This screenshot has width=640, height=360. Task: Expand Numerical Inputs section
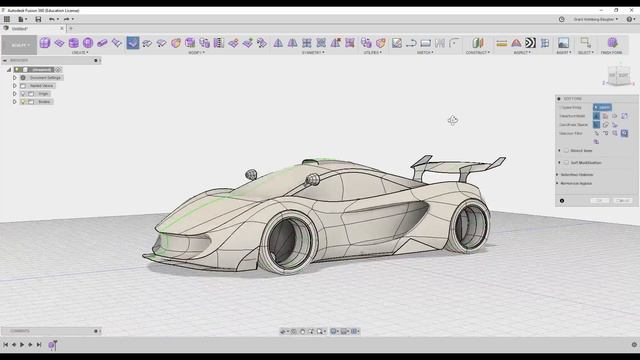[558, 183]
